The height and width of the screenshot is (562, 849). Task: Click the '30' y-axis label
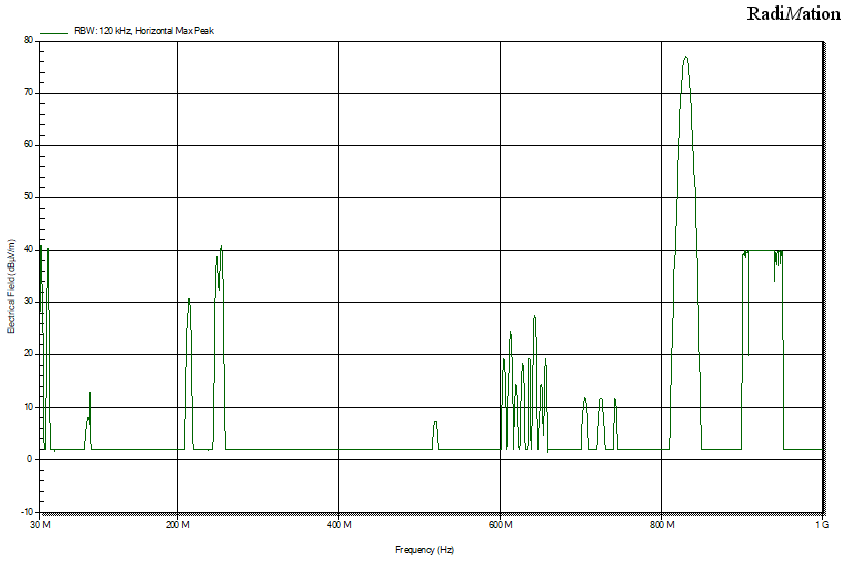click(x=28, y=302)
